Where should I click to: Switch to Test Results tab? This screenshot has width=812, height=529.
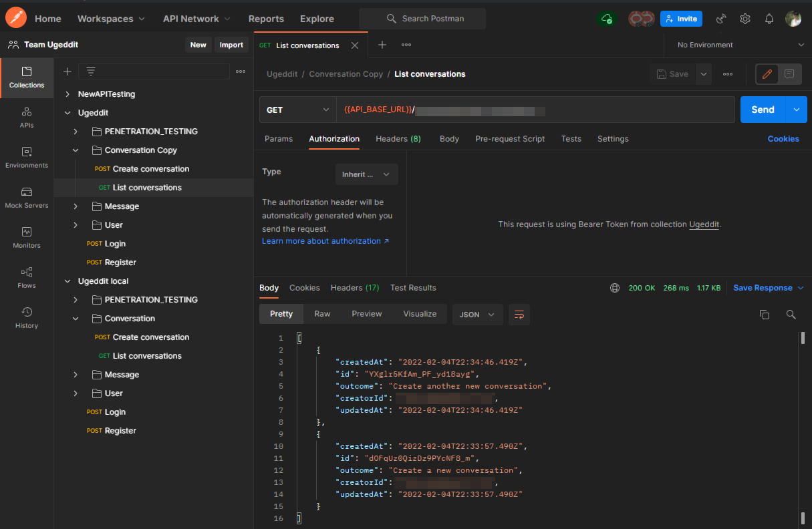(413, 288)
